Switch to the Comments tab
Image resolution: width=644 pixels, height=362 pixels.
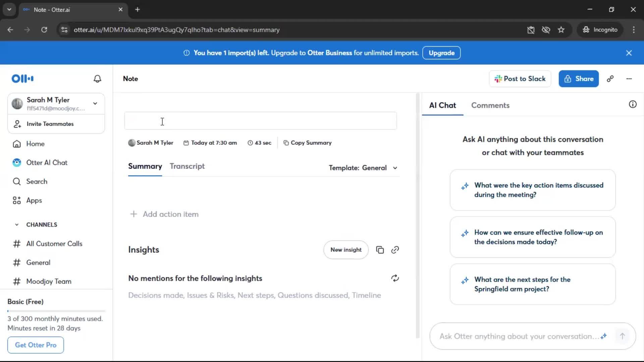point(490,105)
